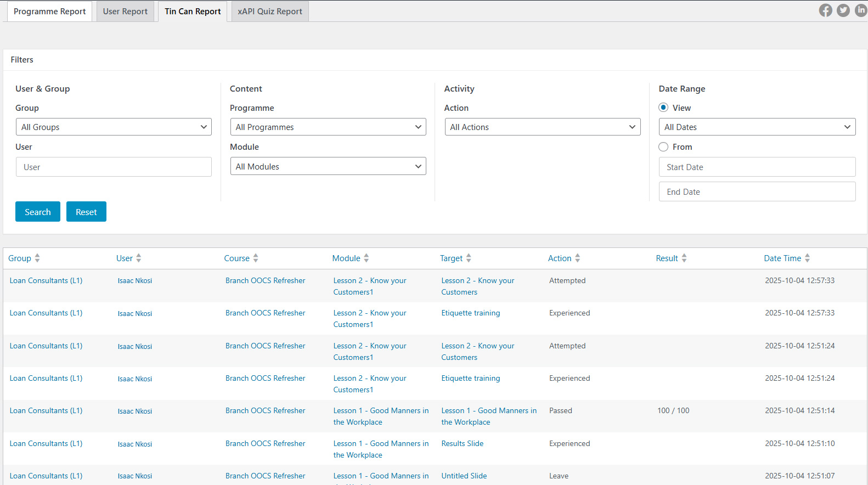Viewport: 868px width, 485px height.
Task: Click Date Time sort arrows
Action: (808, 258)
